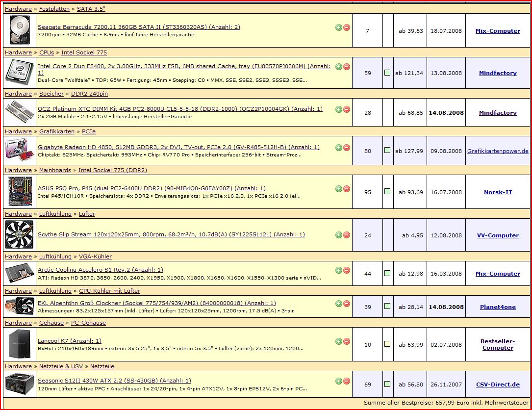Viewport: 532px width, 410px height.
Task: Click plus icon for EKL Alpenföhn Groß Clockner
Action: [339, 304]
